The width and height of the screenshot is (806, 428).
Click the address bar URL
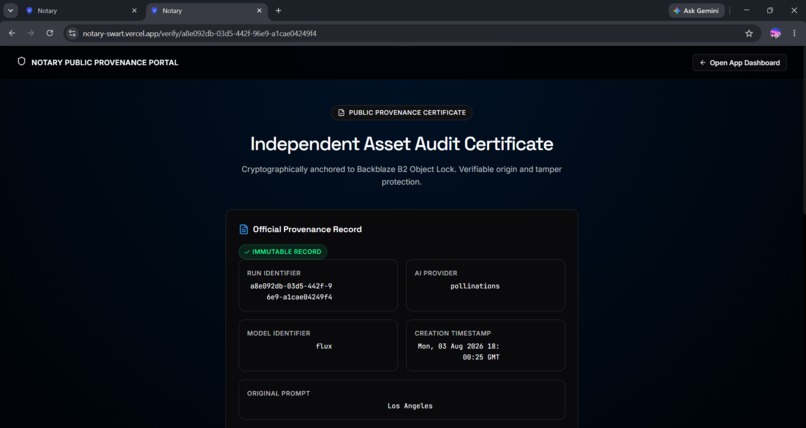click(199, 33)
